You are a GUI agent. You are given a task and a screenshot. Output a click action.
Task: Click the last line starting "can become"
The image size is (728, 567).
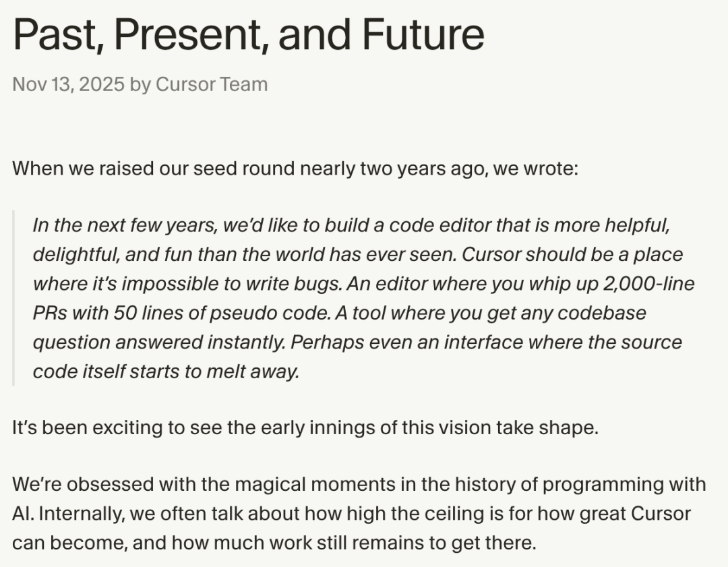pyautogui.click(x=274, y=542)
